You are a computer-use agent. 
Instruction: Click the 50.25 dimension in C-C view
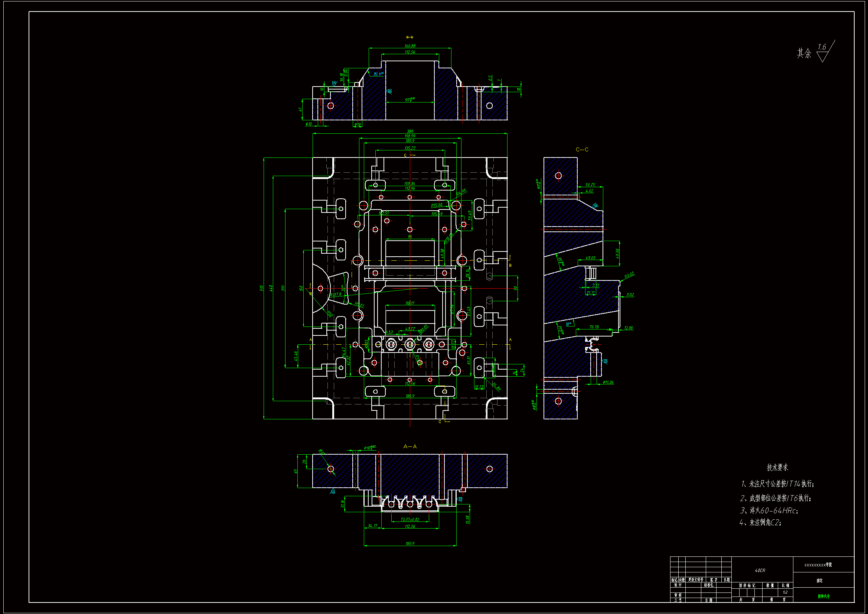590,185
